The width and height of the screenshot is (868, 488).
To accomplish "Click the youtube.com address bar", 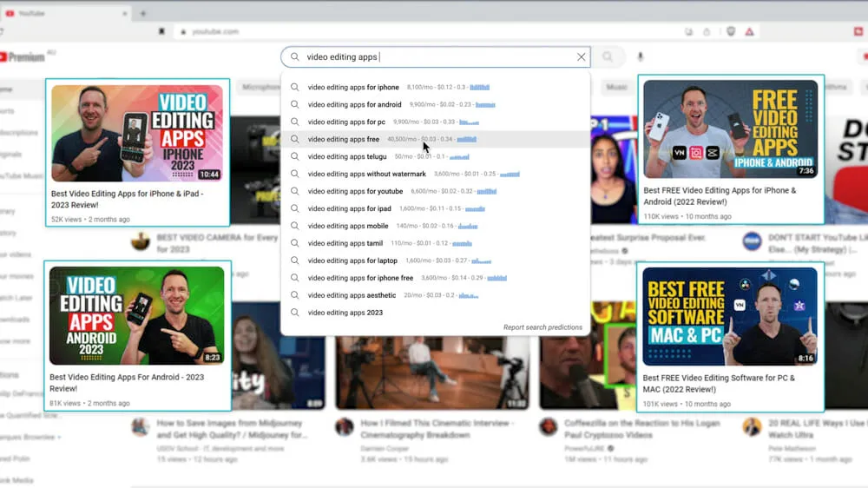I will [x=347, y=32].
